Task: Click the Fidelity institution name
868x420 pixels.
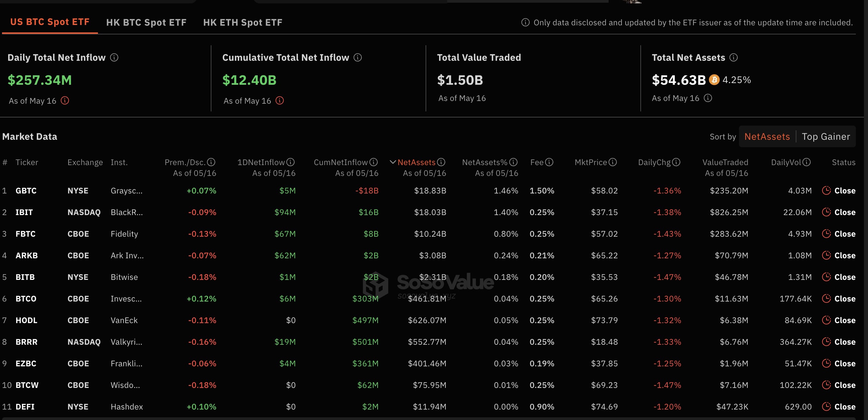Action: (124, 234)
